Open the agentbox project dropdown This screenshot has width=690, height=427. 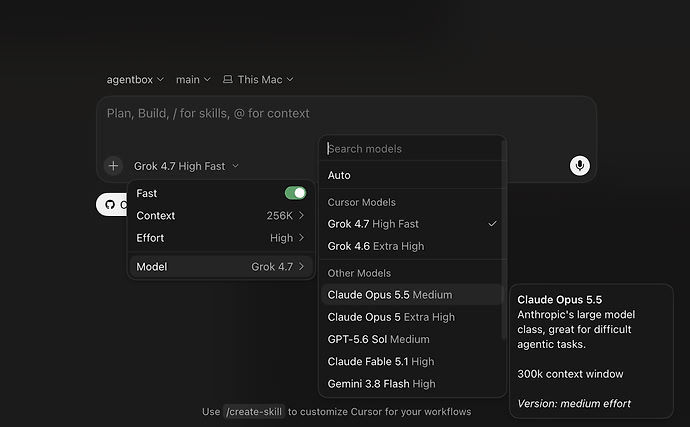point(135,80)
